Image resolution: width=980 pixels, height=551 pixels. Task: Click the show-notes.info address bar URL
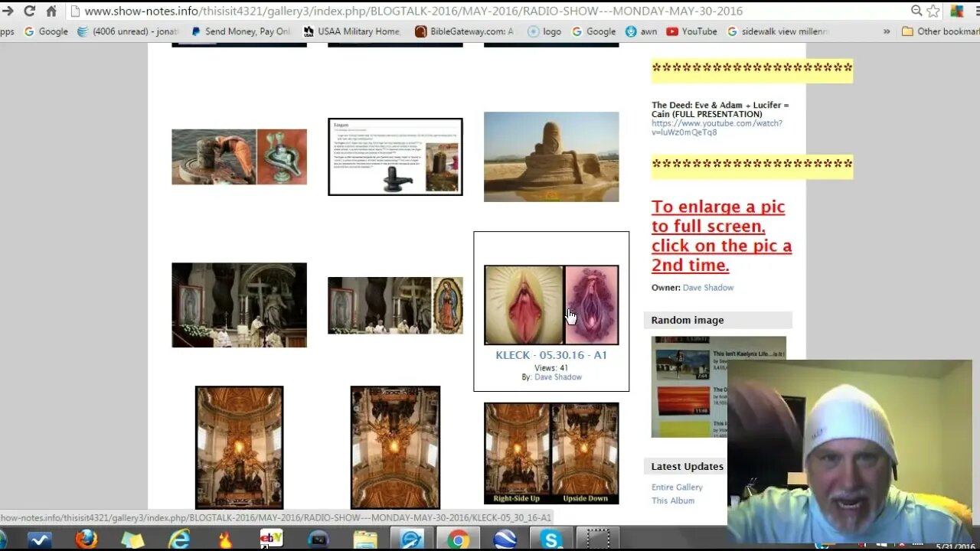click(x=413, y=11)
